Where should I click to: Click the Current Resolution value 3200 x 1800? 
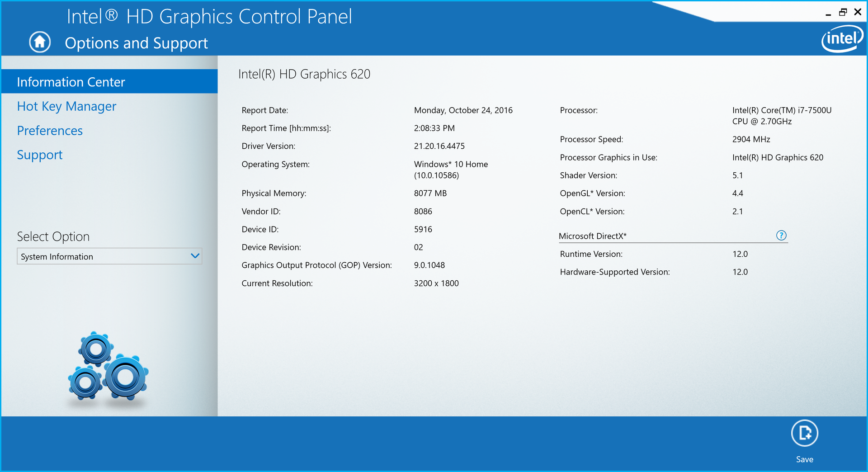(436, 283)
